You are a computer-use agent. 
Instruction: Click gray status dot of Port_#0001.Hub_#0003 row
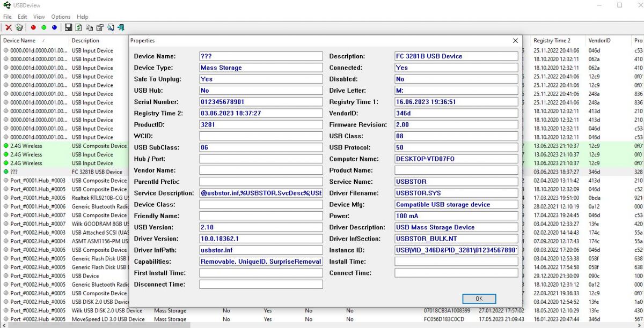6,181
